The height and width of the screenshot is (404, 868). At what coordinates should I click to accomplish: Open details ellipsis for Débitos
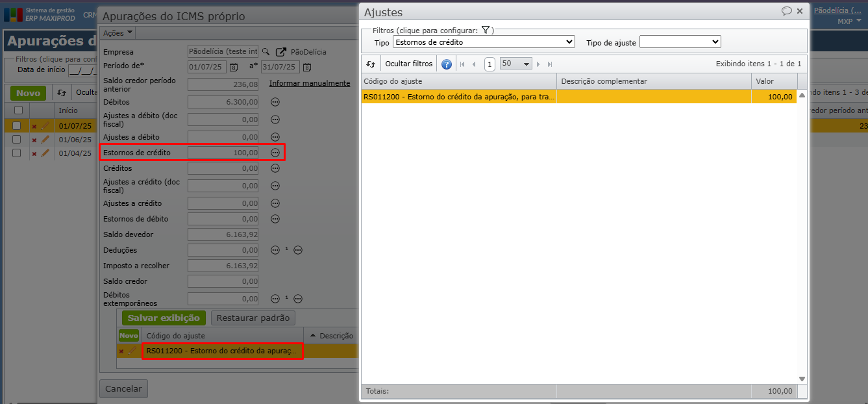point(275,102)
